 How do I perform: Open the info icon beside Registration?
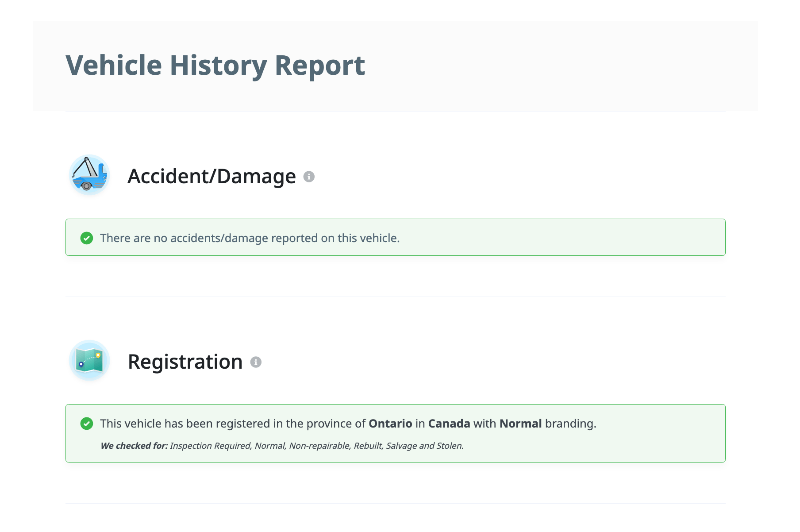(256, 362)
